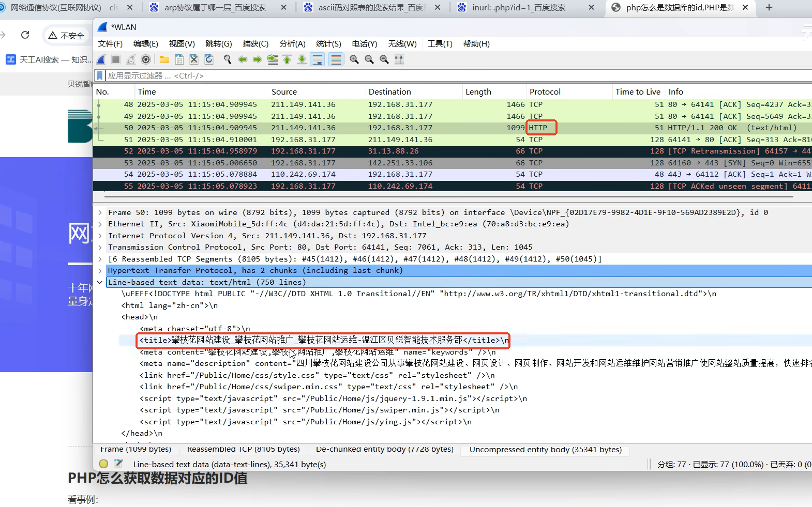Click the display filter bookmark icon
812x507 pixels.
[x=100, y=75]
